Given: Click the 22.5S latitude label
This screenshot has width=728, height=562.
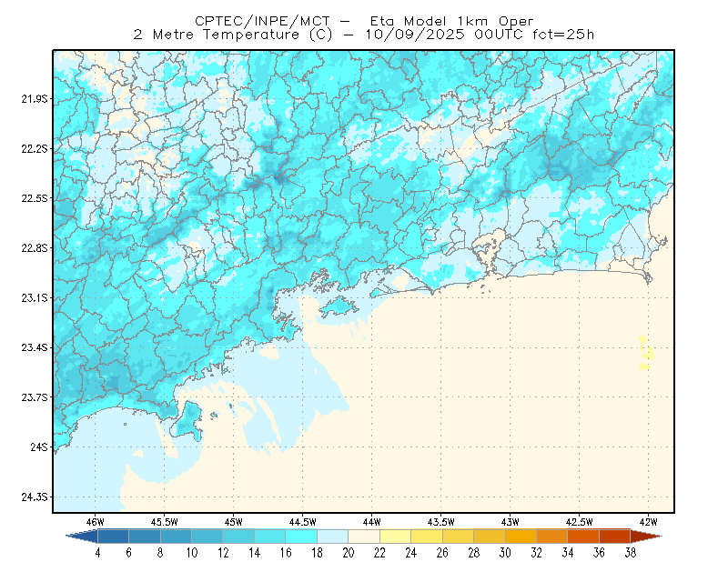Looking at the screenshot, I should (34, 198).
